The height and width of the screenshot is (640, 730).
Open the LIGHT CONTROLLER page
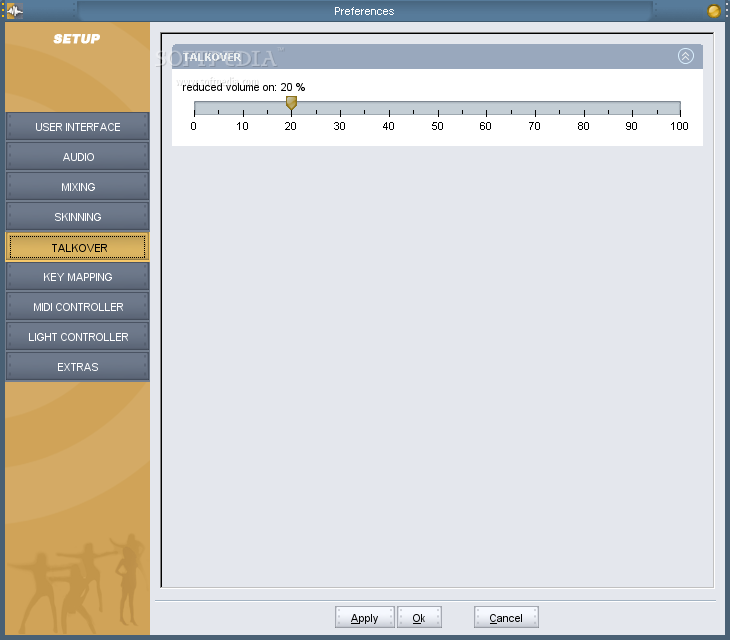coord(77,337)
